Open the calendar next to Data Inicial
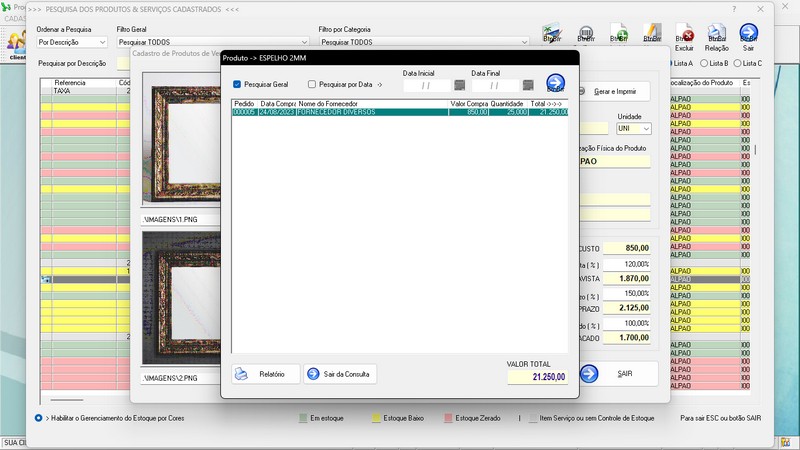Image resolution: width=800 pixels, height=450 pixels. coord(459,85)
